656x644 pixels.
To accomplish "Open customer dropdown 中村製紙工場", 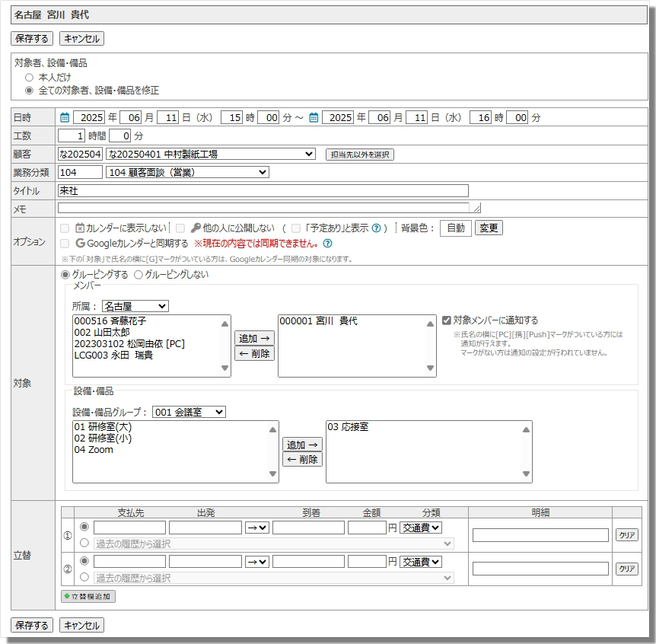I will (x=211, y=154).
